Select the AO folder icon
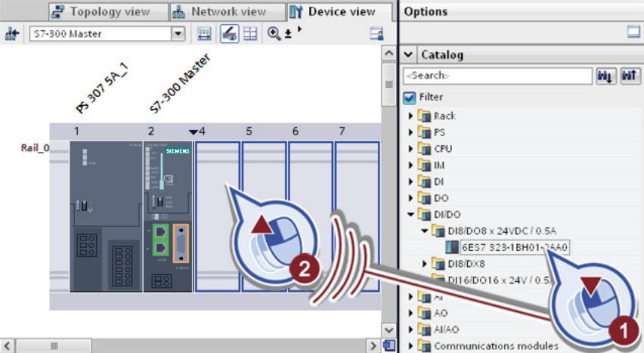 click(x=424, y=313)
